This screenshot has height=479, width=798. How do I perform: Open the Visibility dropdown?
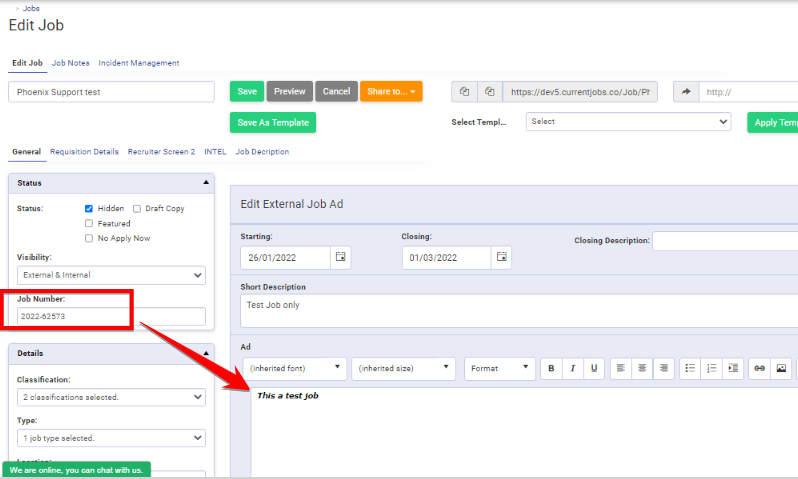point(111,275)
